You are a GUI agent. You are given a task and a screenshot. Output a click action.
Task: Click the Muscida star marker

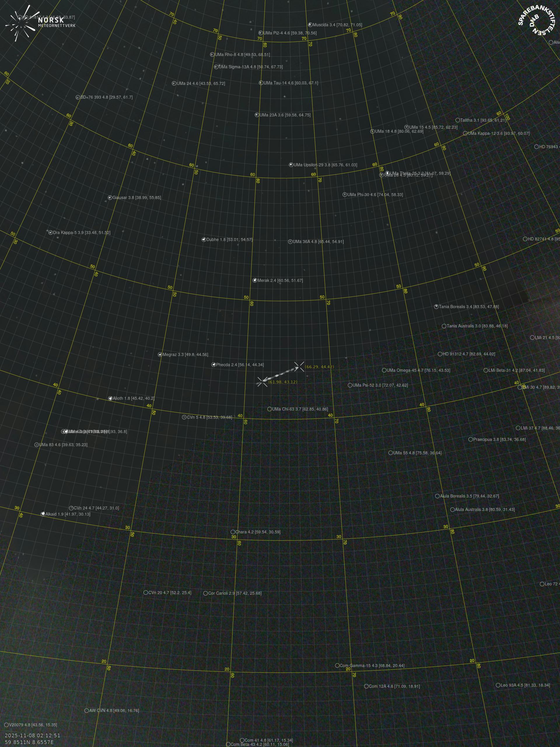pyautogui.click(x=310, y=25)
